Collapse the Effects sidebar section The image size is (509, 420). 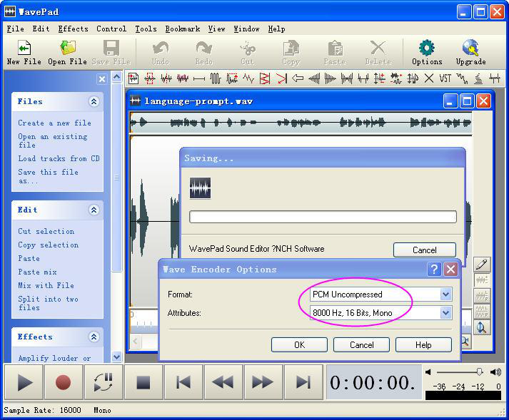(94, 337)
